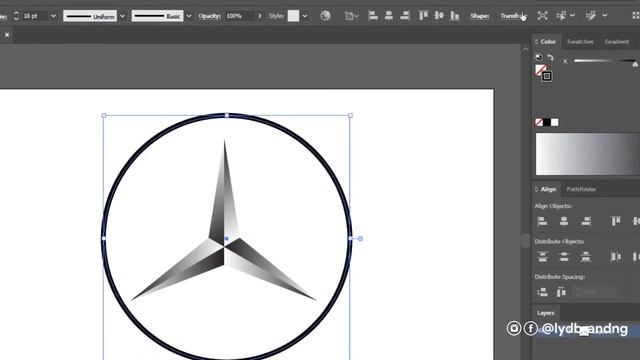The height and width of the screenshot is (360, 640).
Task: Click the circle's top-right bounding box handle
Action: 350,116
